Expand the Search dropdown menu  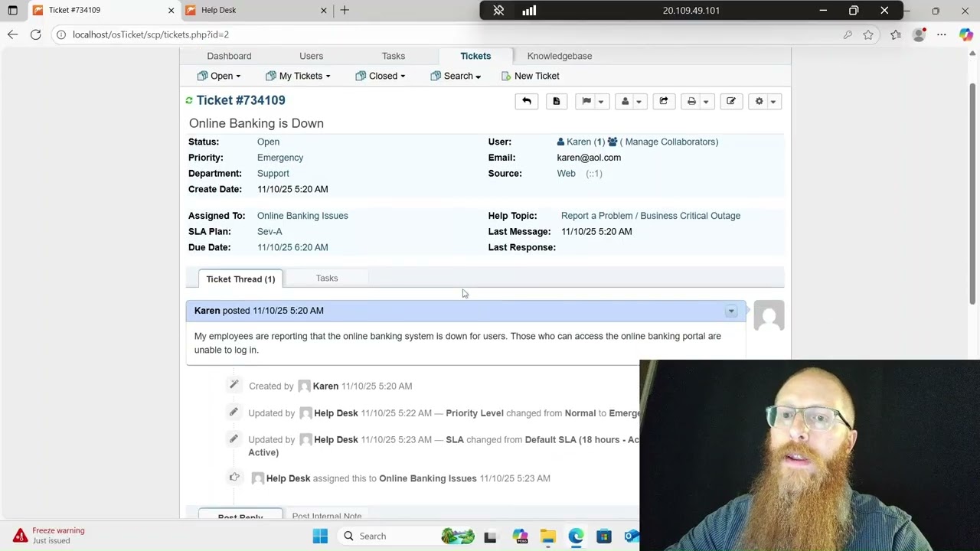[456, 76]
